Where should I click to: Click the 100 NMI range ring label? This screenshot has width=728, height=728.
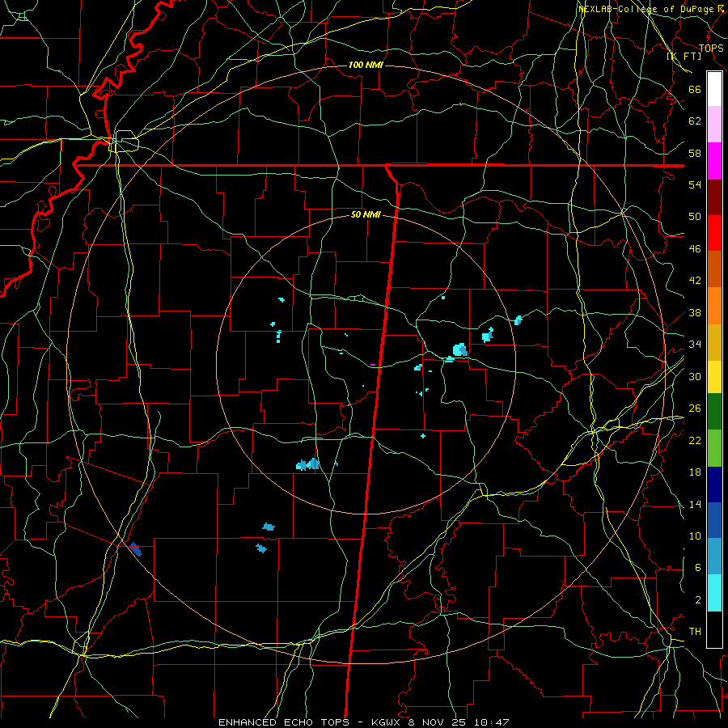(x=366, y=65)
